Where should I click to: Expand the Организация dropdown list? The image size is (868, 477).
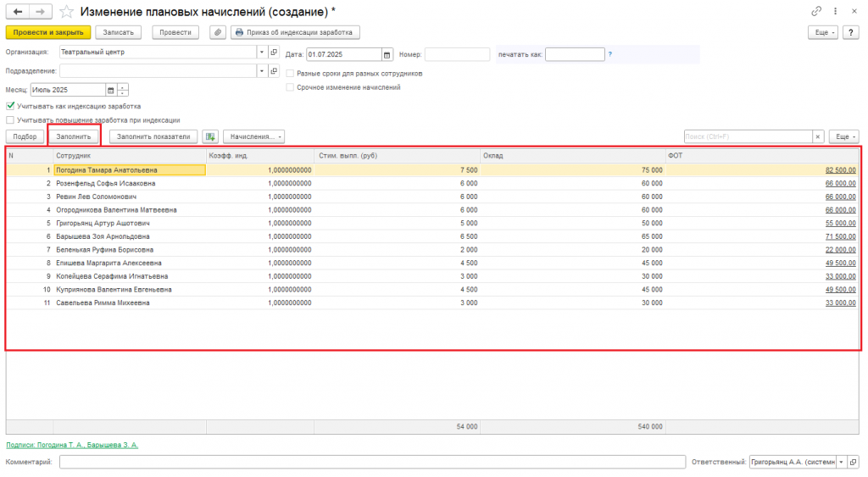[x=261, y=52]
